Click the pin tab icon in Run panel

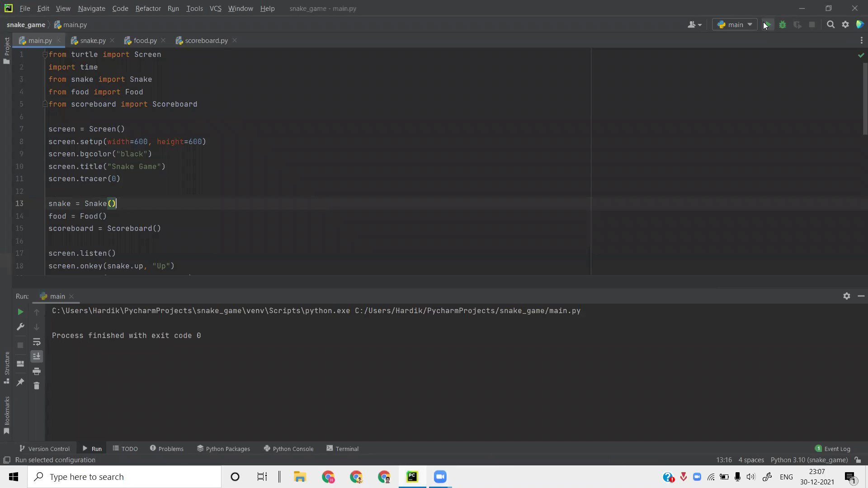(20, 382)
